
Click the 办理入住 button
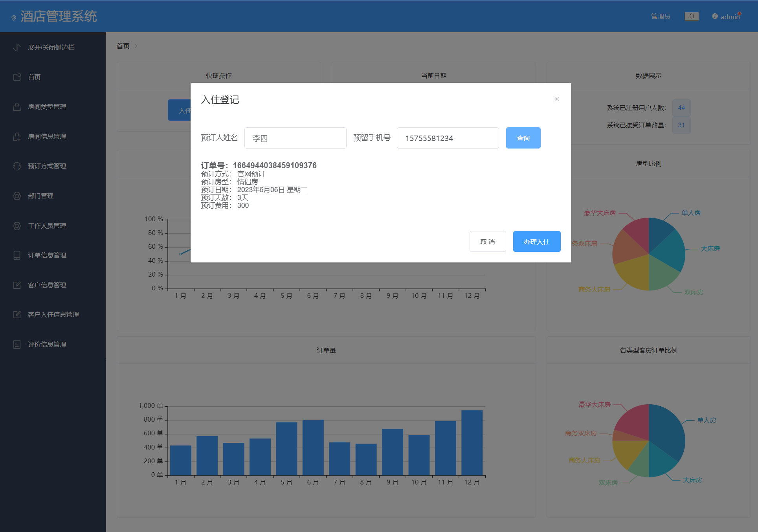pyautogui.click(x=536, y=242)
